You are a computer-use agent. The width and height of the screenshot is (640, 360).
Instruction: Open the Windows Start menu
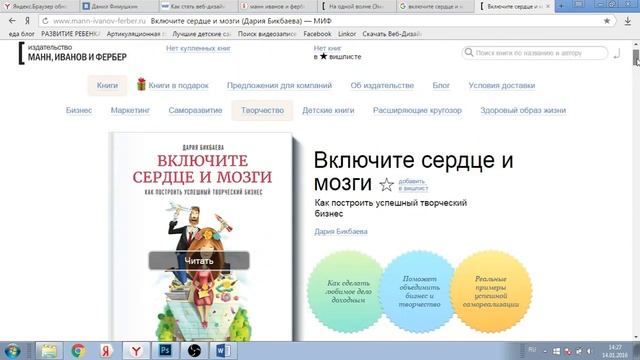(13, 351)
